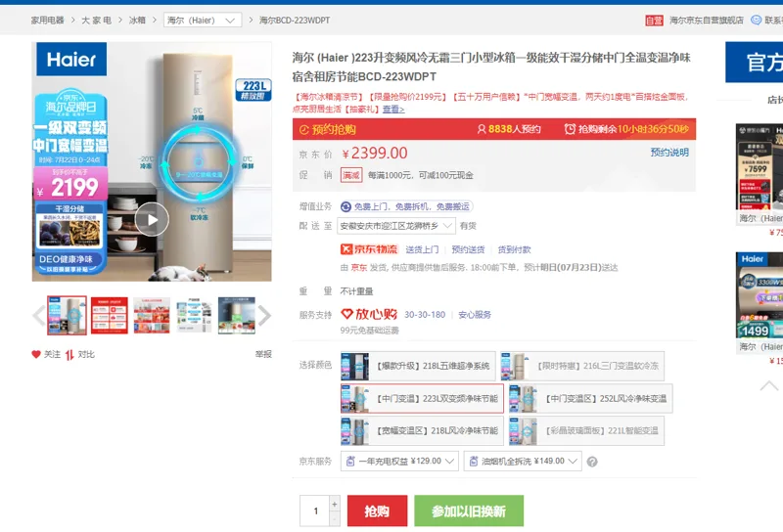The image size is (783, 532).
Task: Select 【彩晶玻璃面板】221L智能变温 option
Action: (x=586, y=430)
